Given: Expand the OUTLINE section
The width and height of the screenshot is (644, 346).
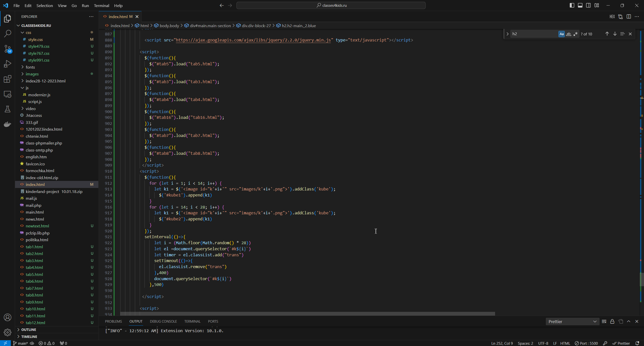Looking at the screenshot, I should 29,330.
